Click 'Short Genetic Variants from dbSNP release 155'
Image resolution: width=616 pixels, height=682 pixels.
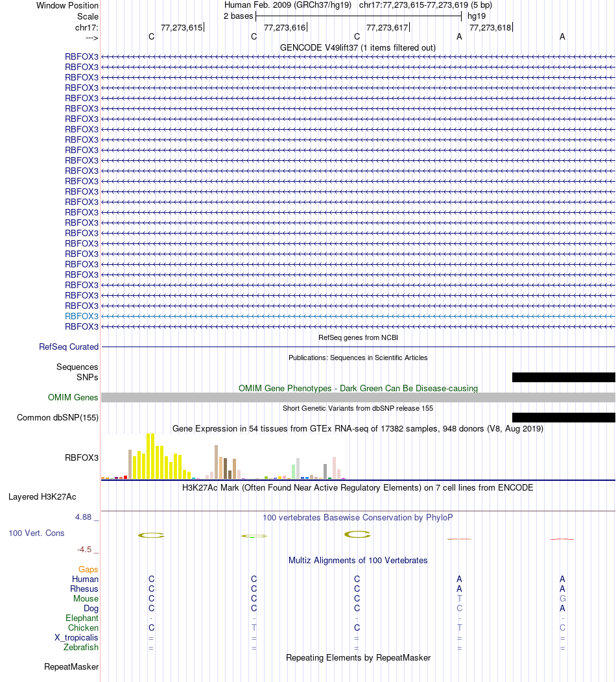(358, 408)
